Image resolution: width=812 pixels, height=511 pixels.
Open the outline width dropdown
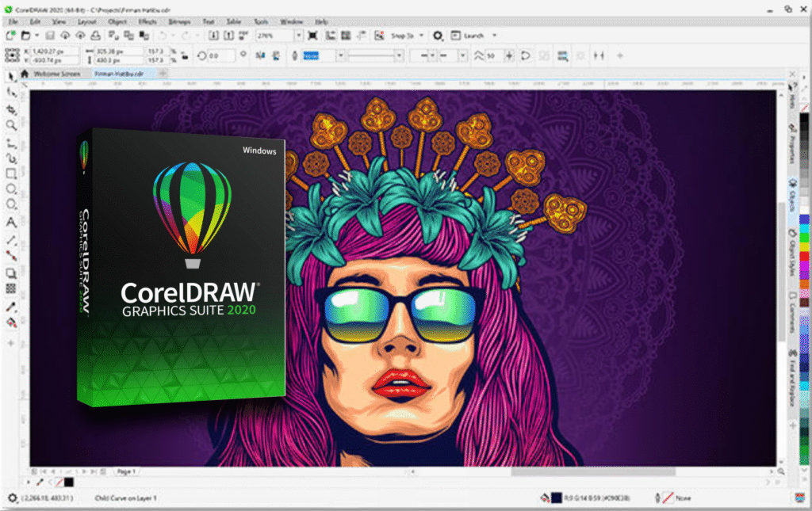(x=340, y=55)
